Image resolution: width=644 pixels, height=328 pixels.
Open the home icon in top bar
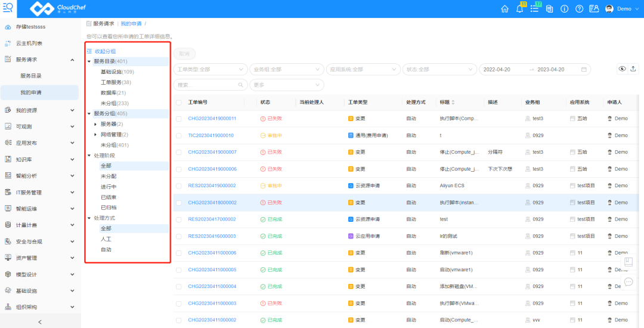[x=505, y=9]
